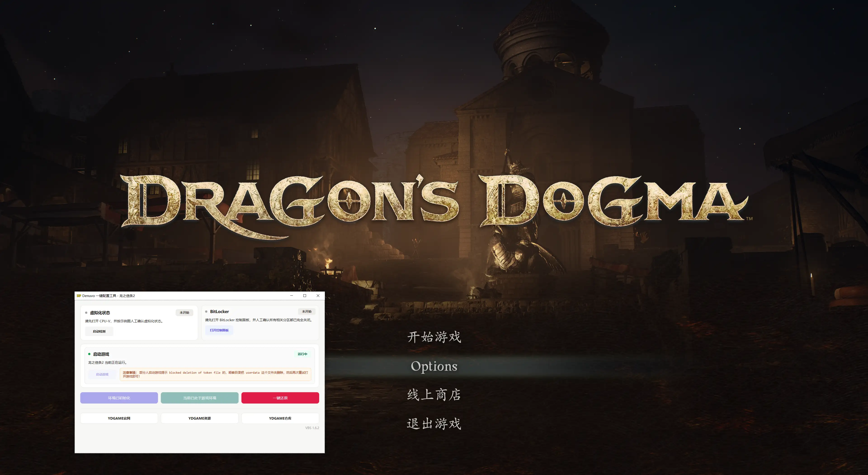This screenshot has height=475, width=868.
Task: Click the Denuvo tool title bar app icon
Action: 79,296
